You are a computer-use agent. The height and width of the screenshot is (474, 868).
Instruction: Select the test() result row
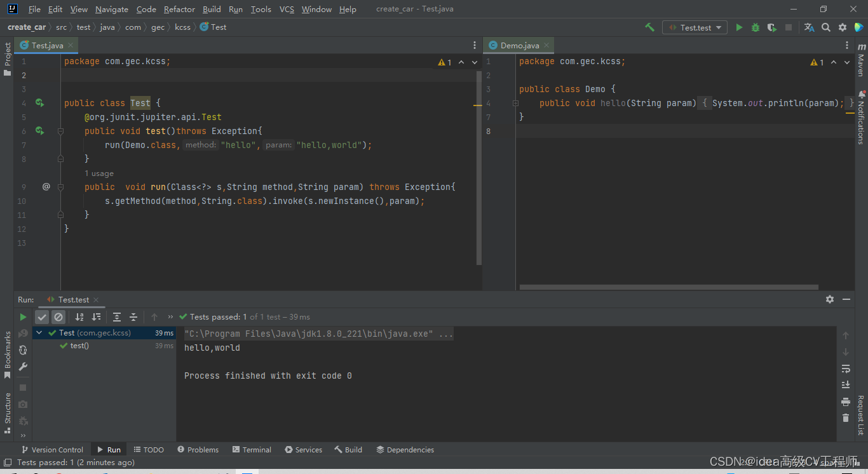click(x=104, y=346)
